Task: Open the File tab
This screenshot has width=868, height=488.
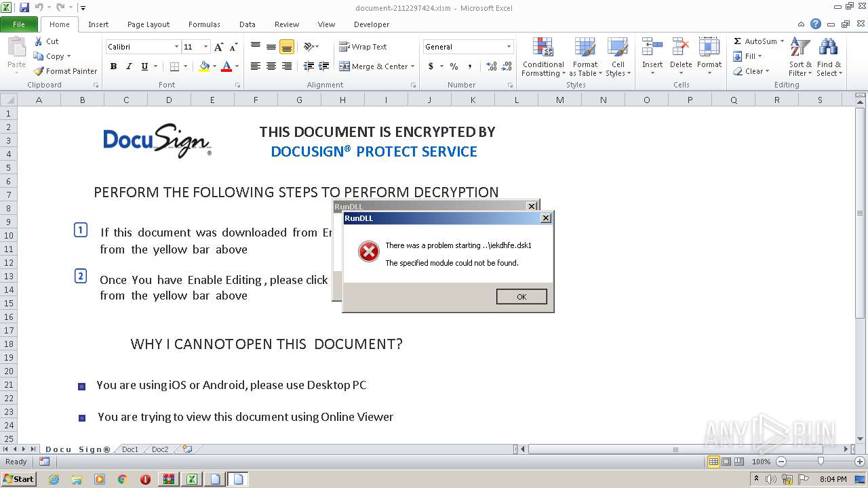Action: point(19,24)
